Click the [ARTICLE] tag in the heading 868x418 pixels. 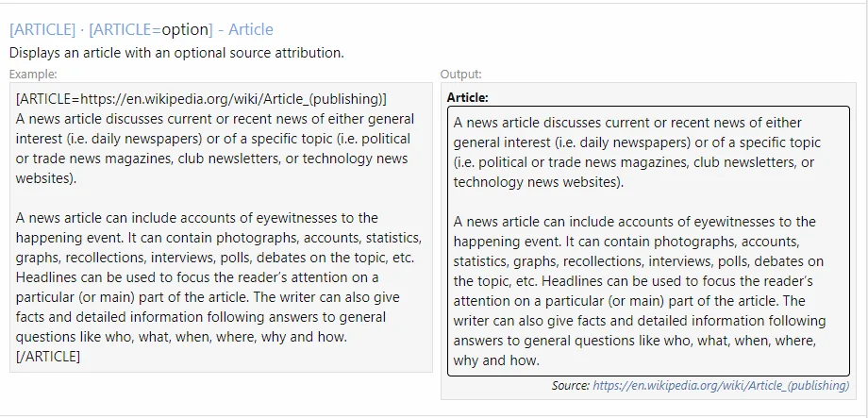point(42,29)
